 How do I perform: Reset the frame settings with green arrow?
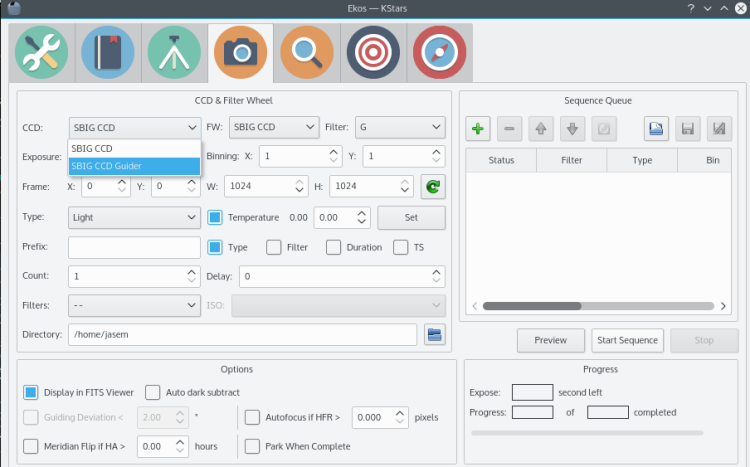433,187
